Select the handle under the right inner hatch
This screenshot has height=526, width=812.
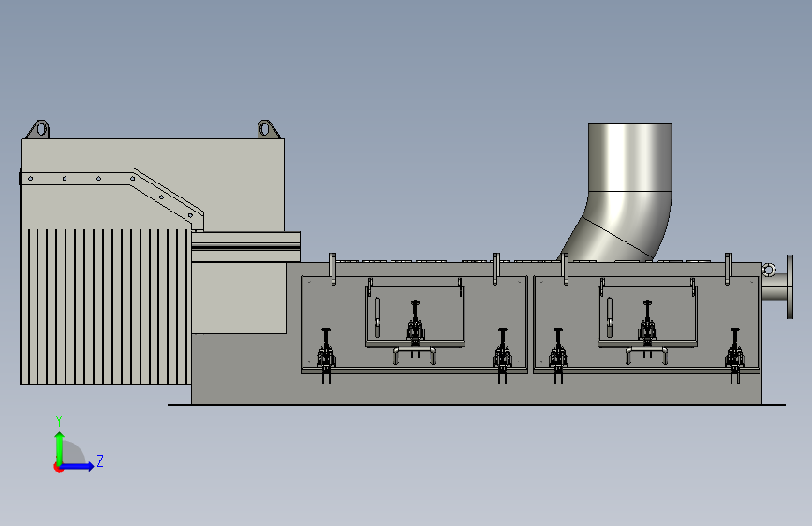point(647,355)
